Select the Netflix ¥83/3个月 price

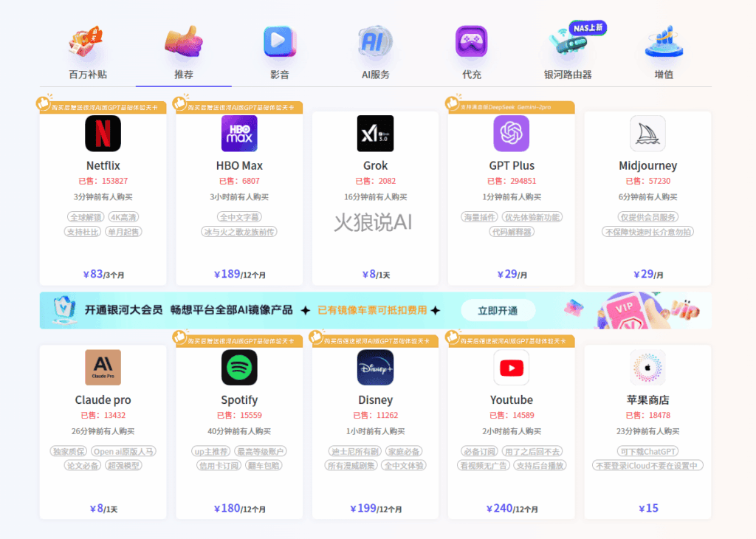103,275
